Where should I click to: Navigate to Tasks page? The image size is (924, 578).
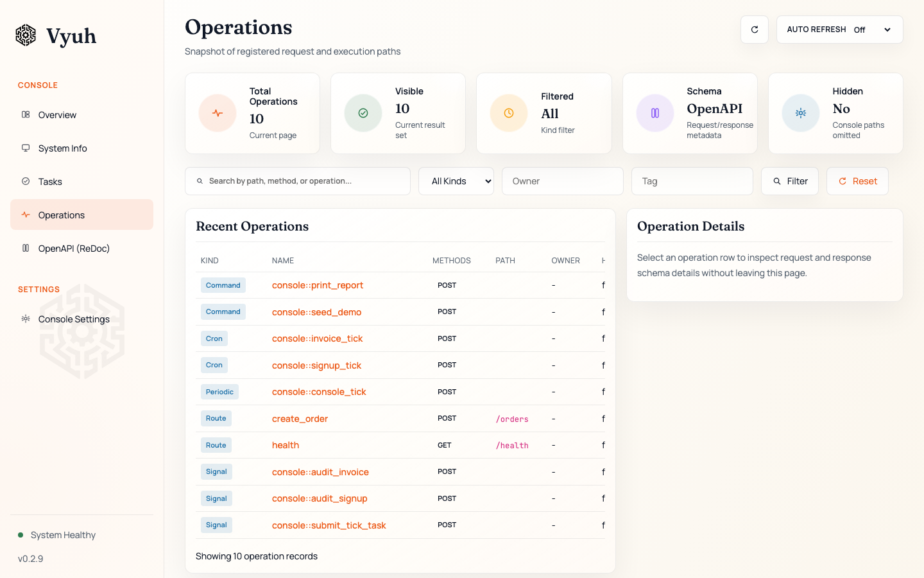(x=81, y=181)
